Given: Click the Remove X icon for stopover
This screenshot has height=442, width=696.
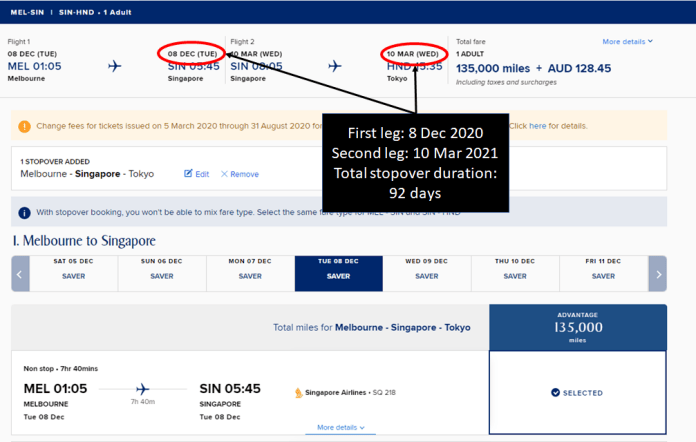Looking at the screenshot, I should point(224,174).
